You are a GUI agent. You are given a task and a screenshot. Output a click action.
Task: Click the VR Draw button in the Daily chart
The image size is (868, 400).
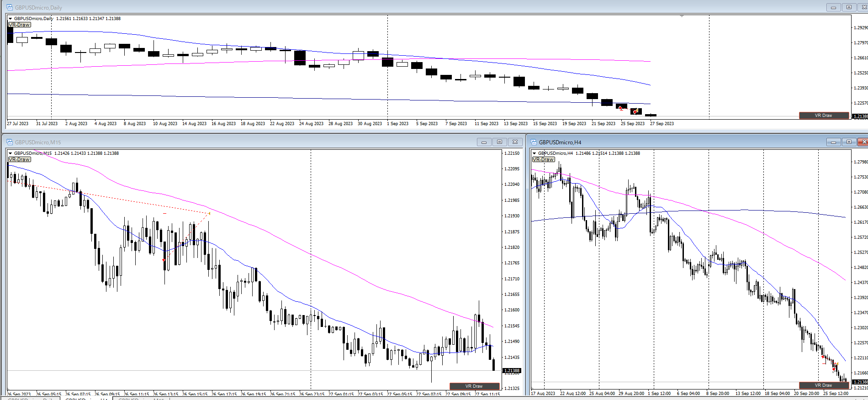(824, 116)
